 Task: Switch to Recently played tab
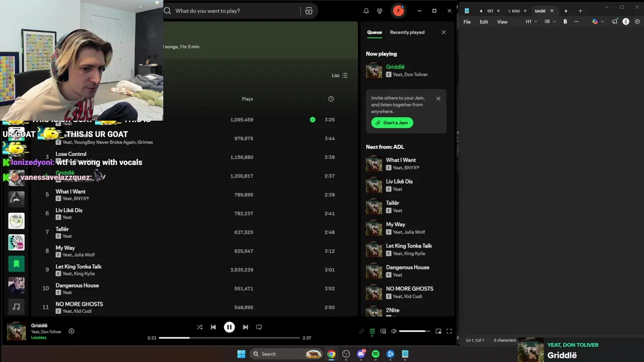(407, 32)
